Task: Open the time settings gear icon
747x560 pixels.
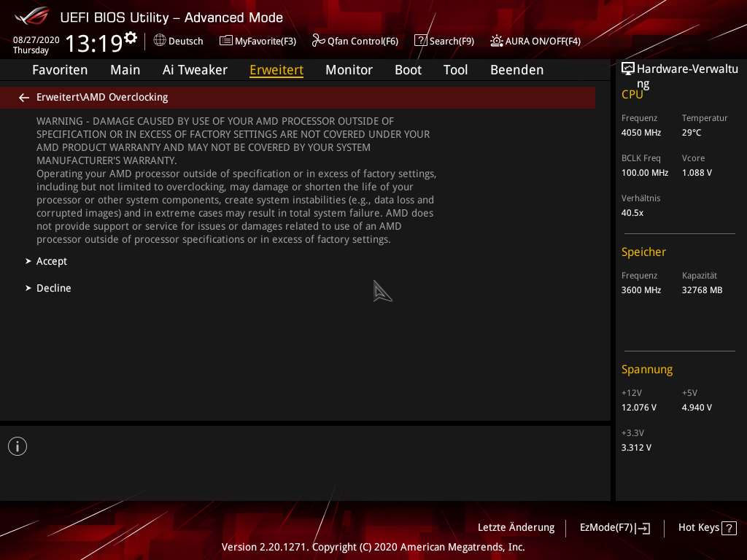Action: 131,38
